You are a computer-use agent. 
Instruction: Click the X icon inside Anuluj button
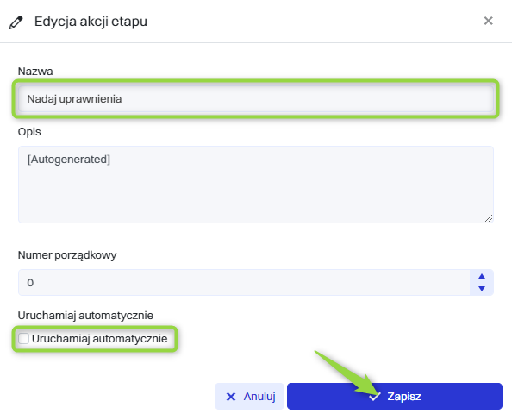tap(231, 397)
